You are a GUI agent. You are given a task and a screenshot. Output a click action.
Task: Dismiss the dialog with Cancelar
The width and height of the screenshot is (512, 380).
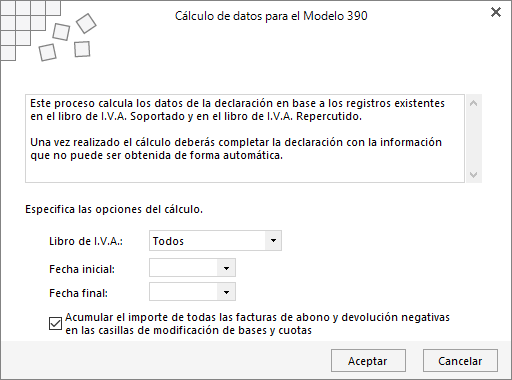pyautogui.click(x=460, y=361)
